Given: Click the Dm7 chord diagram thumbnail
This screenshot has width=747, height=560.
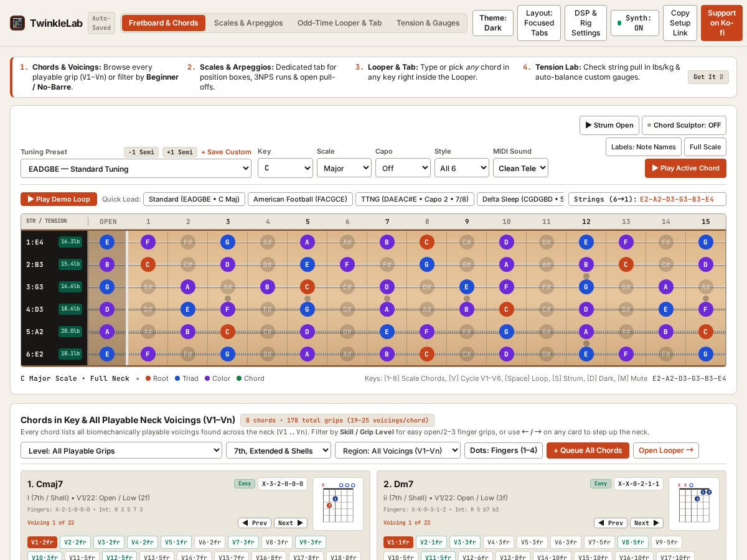Looking at the screenshot, I should [x=694, y=504].
